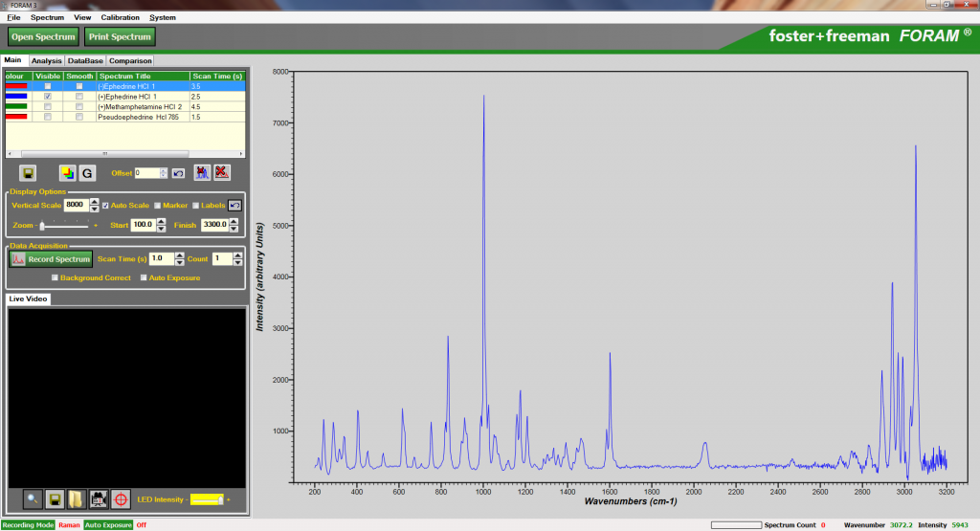The width and height of the screenshot is (980, 531).
Task: Enable the Background Correct checkbox
Action: [x=55, y=277]
